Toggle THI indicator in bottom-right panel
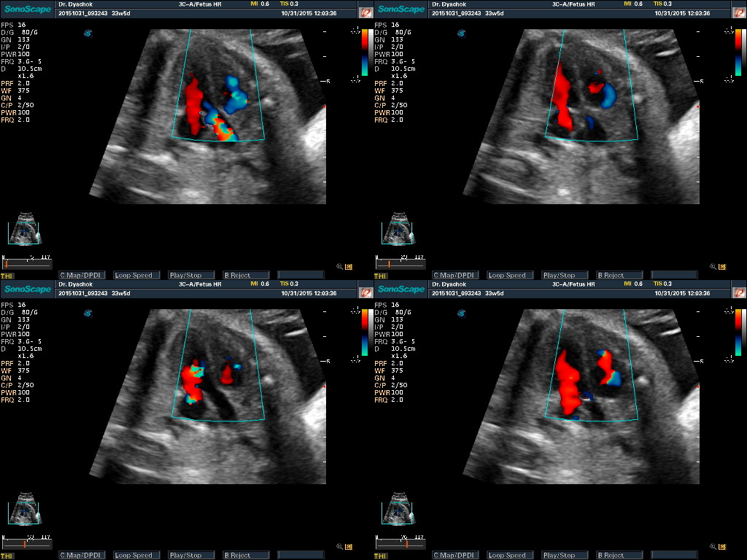This screenshot has height=560, width=747. point(380,556)
